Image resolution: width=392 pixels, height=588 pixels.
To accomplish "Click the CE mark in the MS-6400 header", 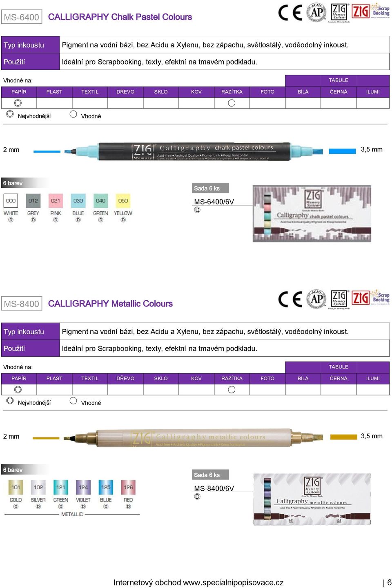I will pyautogui.click(x=290, y=13).
